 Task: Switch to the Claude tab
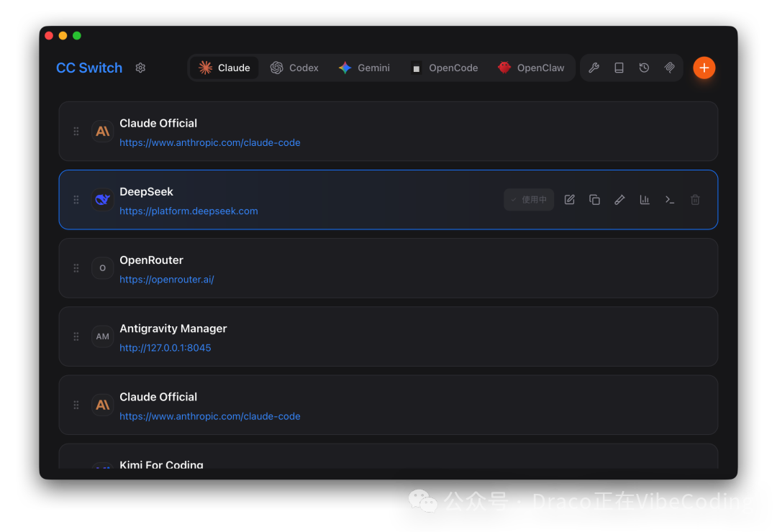pos(224,68)
